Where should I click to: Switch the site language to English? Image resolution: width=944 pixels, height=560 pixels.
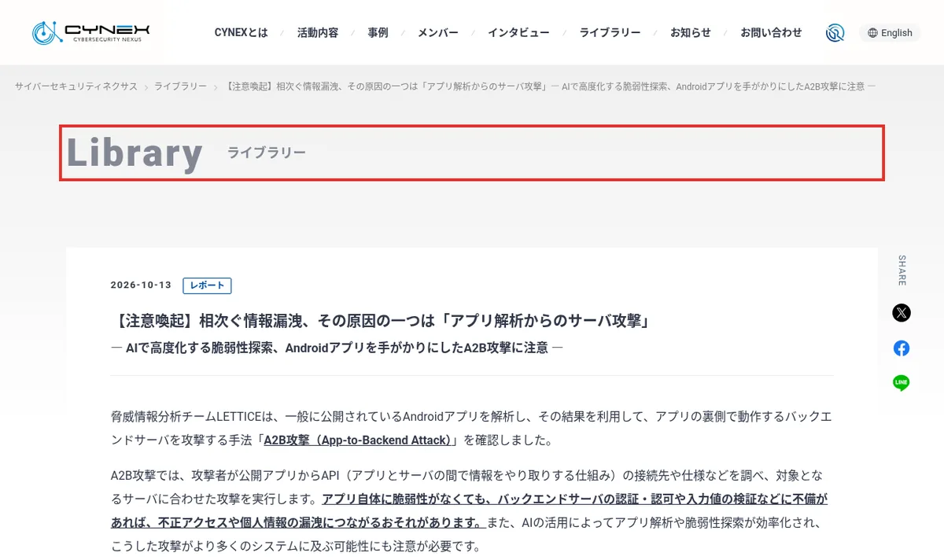click(890, 33)
